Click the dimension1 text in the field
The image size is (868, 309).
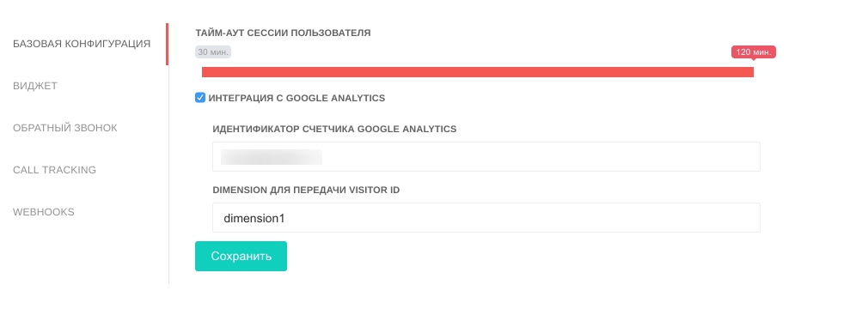[x=254, y=218]
